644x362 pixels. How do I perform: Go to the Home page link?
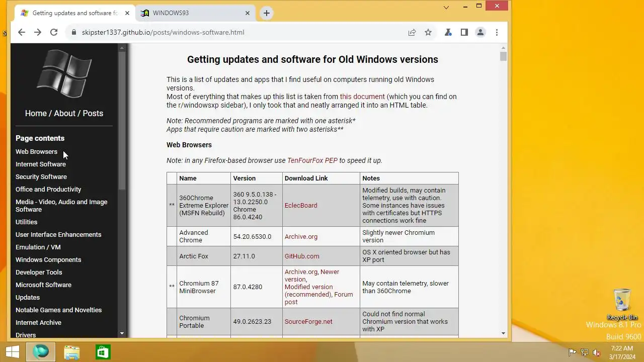(x=36, y=113)
